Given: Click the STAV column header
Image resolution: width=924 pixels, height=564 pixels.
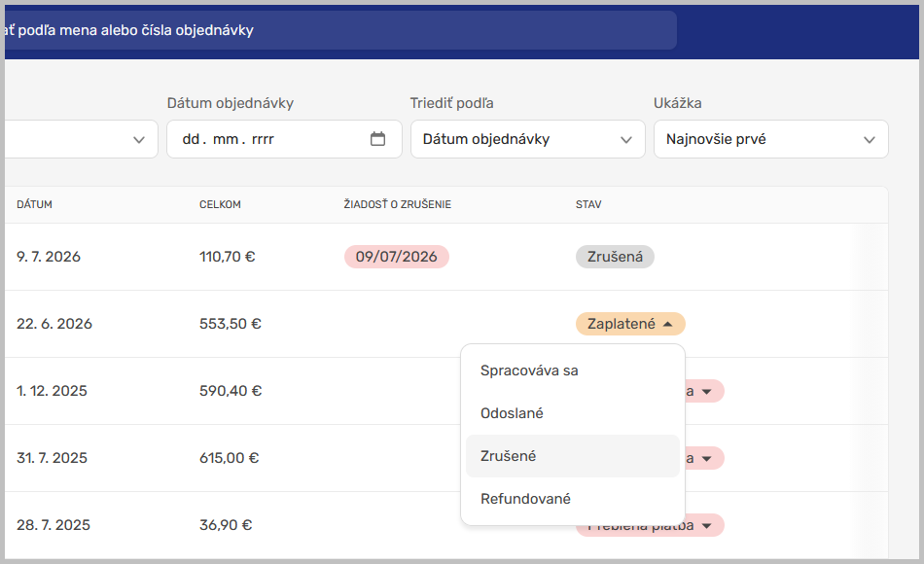Looking at the screenshot, I should tap(588, 204).
